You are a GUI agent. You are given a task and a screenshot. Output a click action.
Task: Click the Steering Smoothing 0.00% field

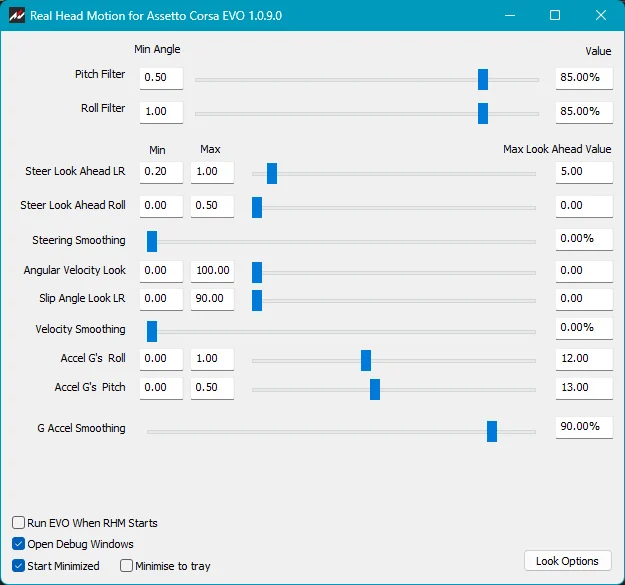tap(584, 239)
